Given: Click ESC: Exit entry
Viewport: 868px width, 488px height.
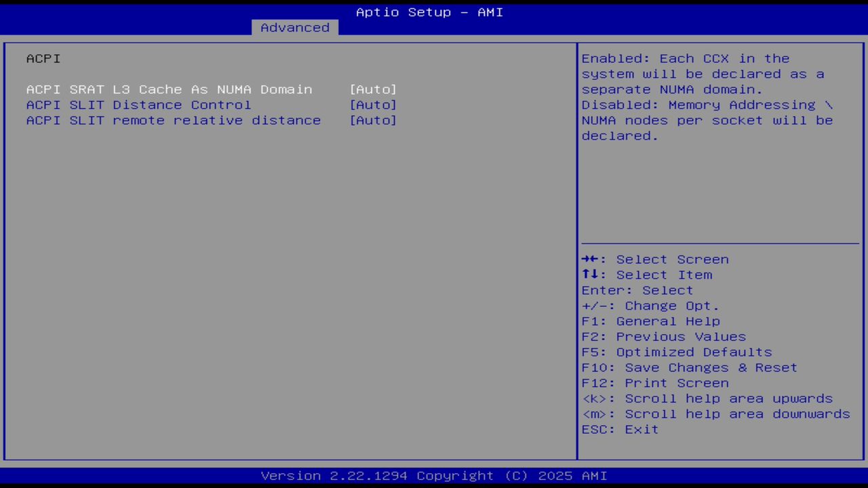Looking at the screenshot, I should 619,429.
